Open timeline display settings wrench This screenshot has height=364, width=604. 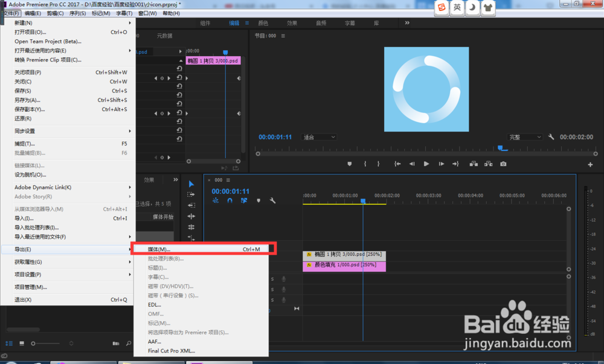click(x=273, y=200)
